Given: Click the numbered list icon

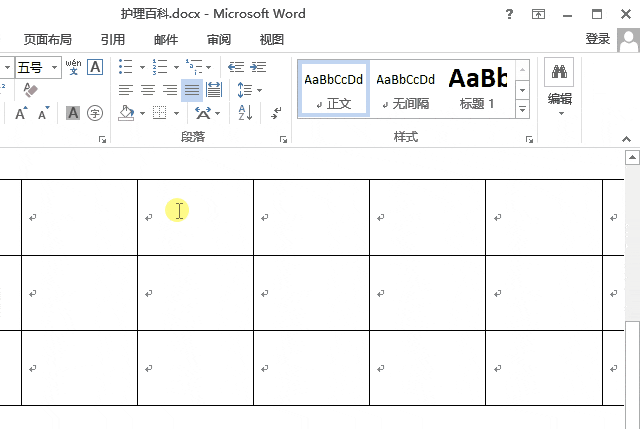Looking at the screenshot, I should click(x=160, y=67).
